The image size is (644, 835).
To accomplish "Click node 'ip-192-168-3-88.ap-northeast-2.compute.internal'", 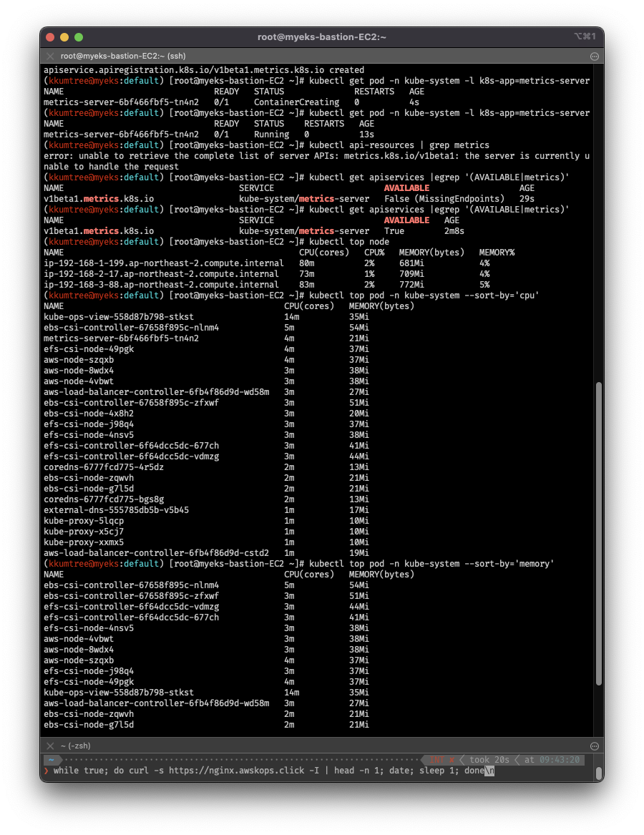I will tap(161, 285).
